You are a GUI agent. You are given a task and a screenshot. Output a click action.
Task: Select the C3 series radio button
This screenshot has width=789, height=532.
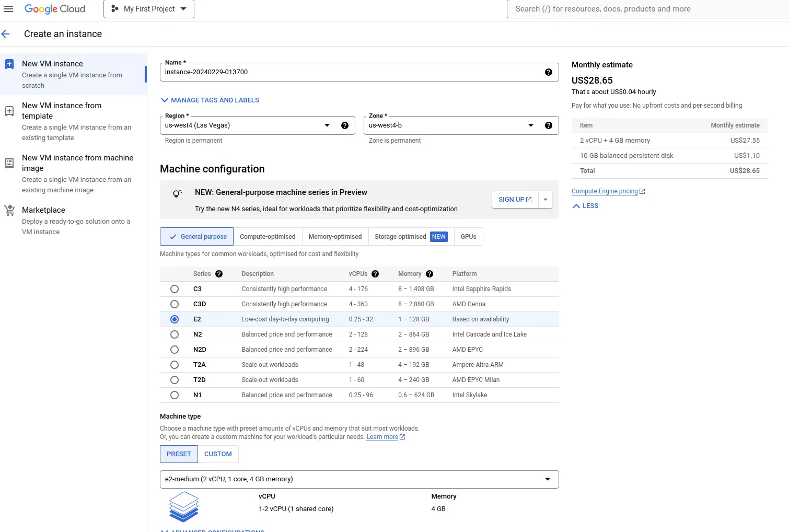175,289
